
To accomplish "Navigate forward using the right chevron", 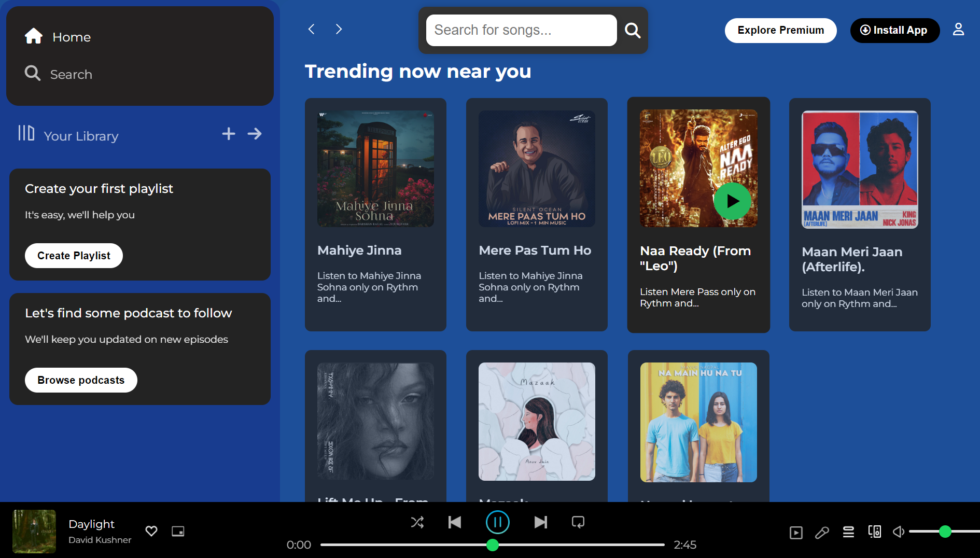I will [339, 30].
